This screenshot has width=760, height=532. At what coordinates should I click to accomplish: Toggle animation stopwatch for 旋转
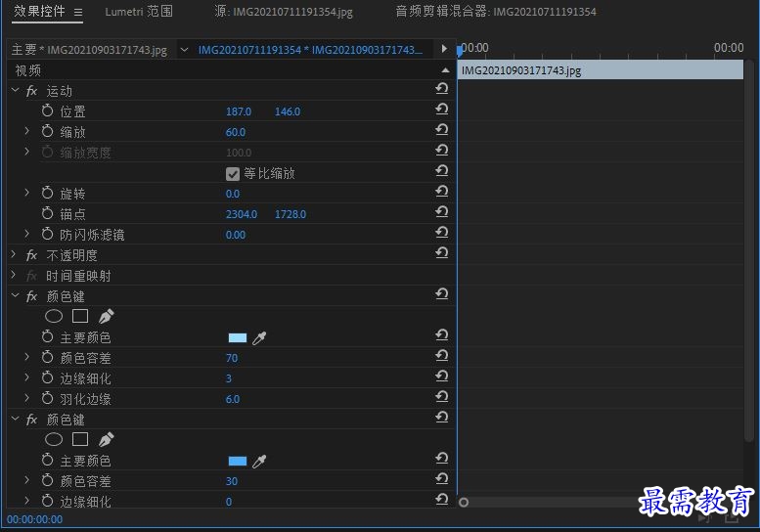pos(48,193)
